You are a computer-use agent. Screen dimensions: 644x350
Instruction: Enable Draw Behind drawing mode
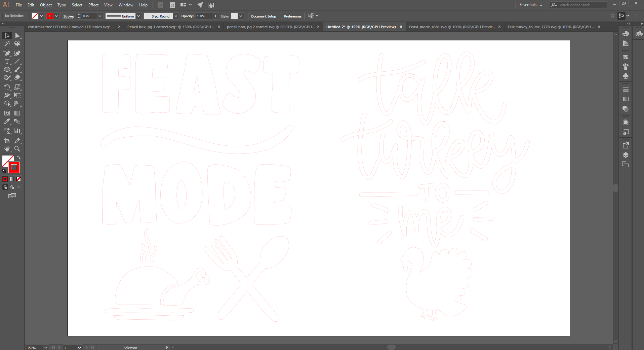pyautogui.click(x=12, y=187)
